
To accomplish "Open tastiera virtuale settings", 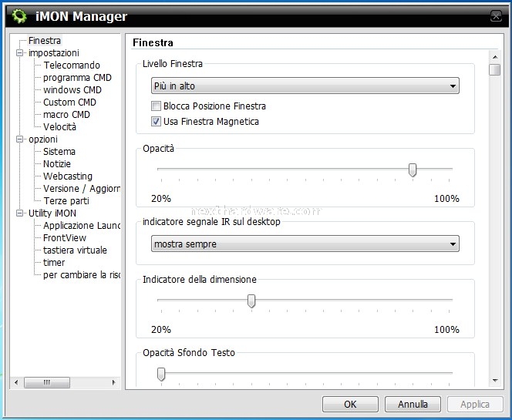I will (75, 250).
